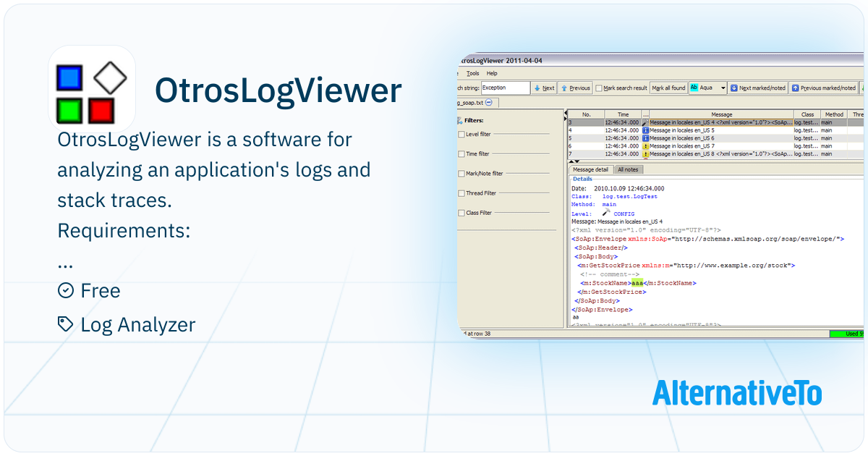Image resolution: width=868 pixels, height=456 pixels.
Task: Click the Mark all found button
Action: 668,88
